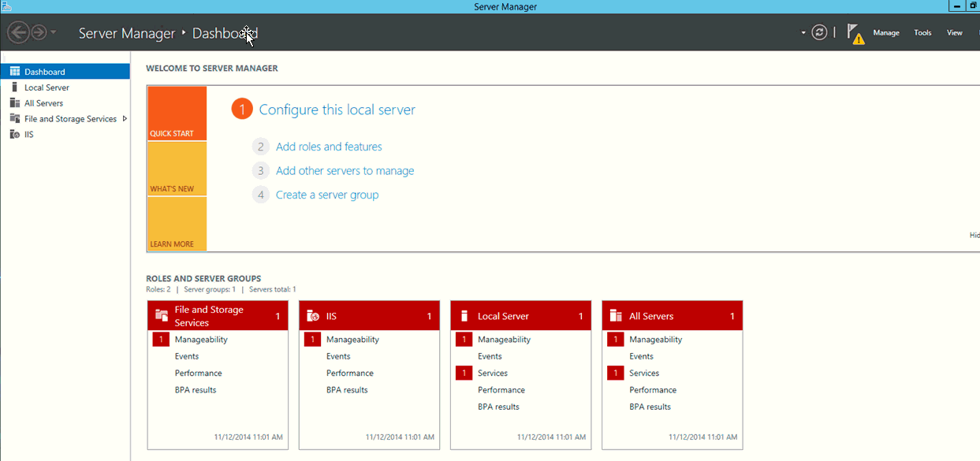
Task: Open Manageability in the Local Server tile
Action: [x=504, y=340]
